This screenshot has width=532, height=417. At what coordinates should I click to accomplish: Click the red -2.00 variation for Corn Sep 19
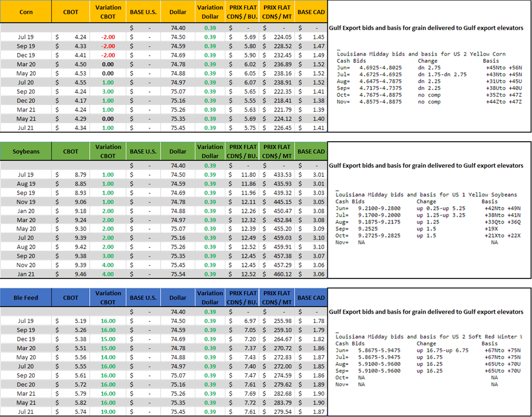[108, 46]
